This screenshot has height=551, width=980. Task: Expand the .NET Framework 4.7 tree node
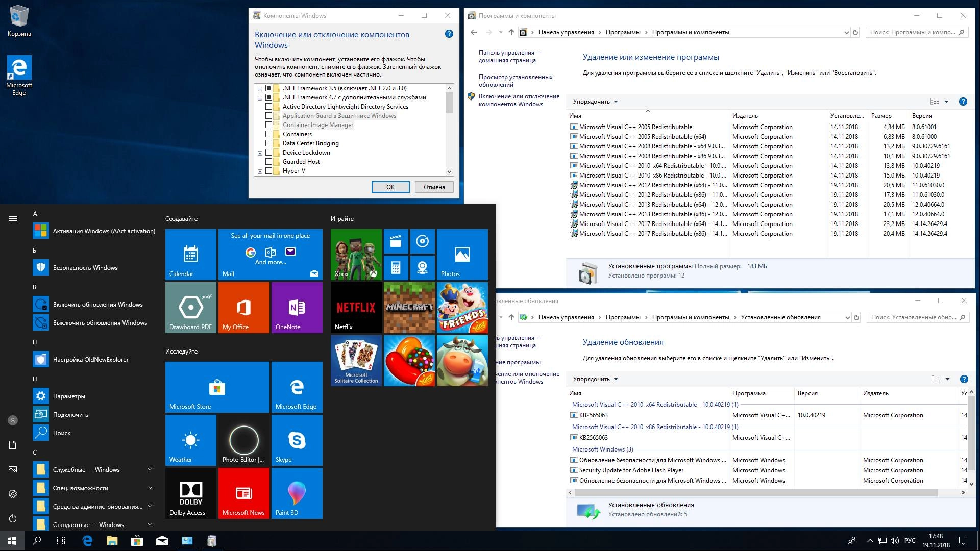(x=260, y=97)
